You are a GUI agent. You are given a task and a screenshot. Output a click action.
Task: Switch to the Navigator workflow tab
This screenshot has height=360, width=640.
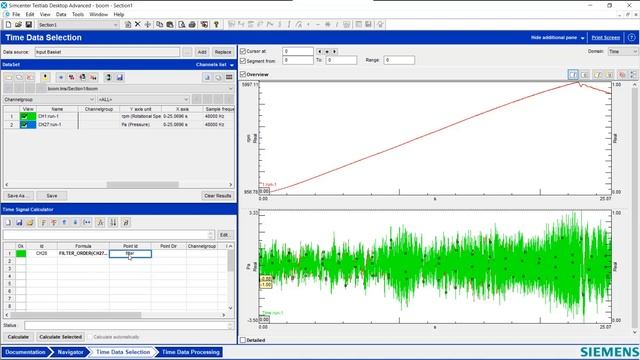pyautogui.click(x=70, y=352)
